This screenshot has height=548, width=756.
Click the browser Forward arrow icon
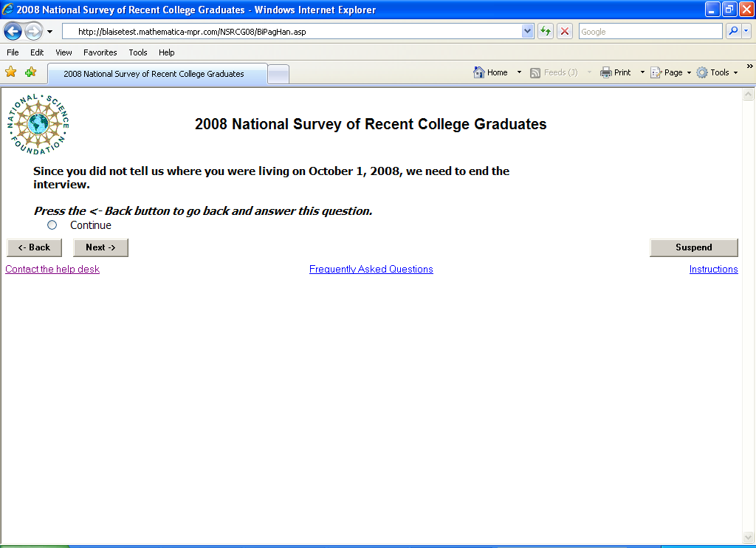(x=33, y=32)
